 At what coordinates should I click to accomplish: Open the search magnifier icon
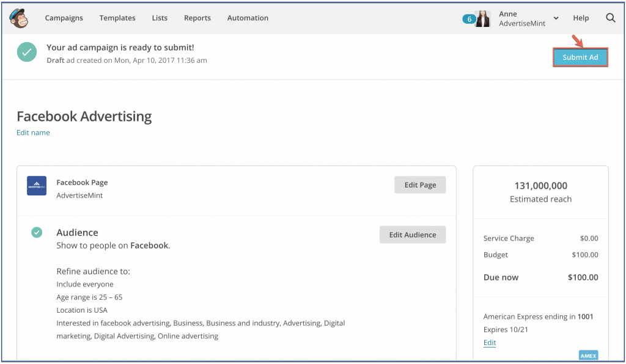click(x=611, y=18)
